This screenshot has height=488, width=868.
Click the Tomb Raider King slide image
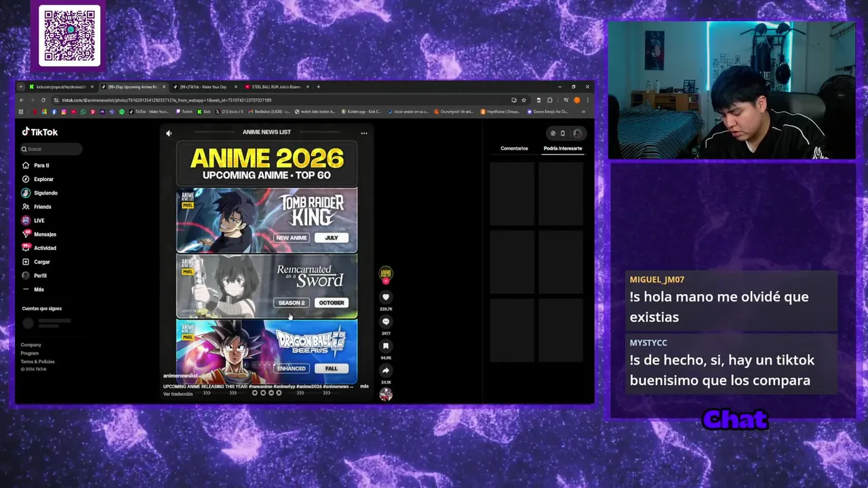click(x=267, y=221)
